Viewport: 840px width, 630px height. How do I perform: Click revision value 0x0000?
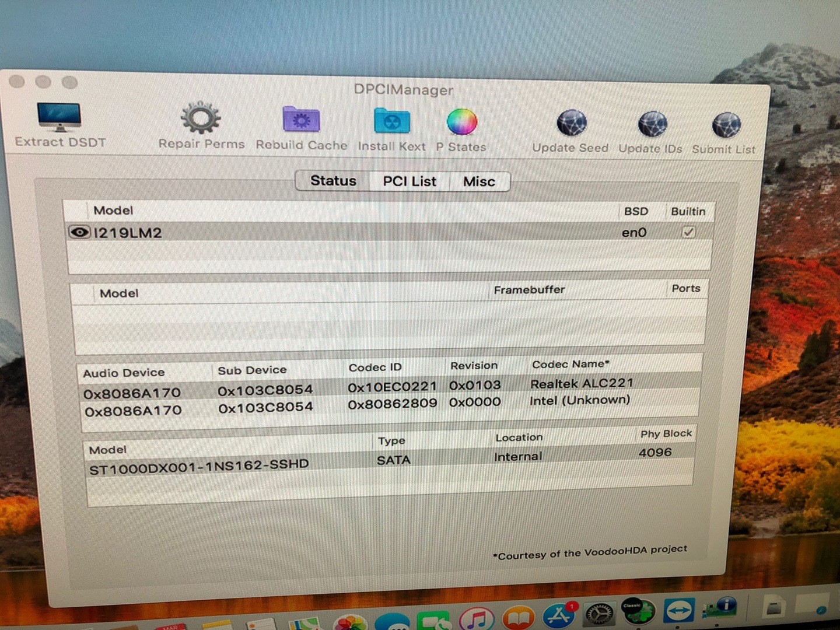click(x=475, y=402)
